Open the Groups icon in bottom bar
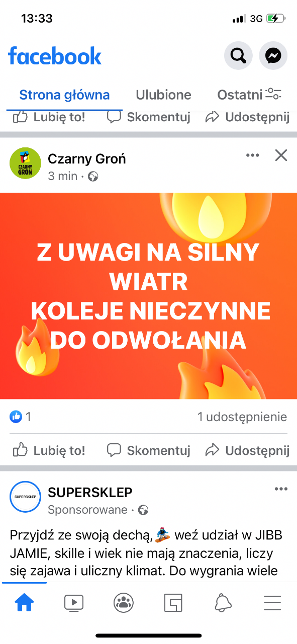The width and height of the screenshot is (297, 644). [123, 602]
